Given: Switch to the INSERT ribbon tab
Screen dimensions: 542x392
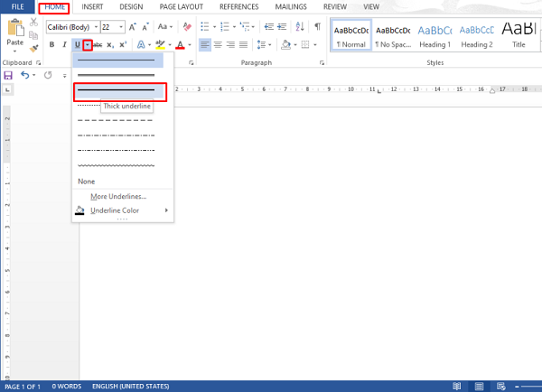Looking at the screenshot, I should (x=92, y=6).
